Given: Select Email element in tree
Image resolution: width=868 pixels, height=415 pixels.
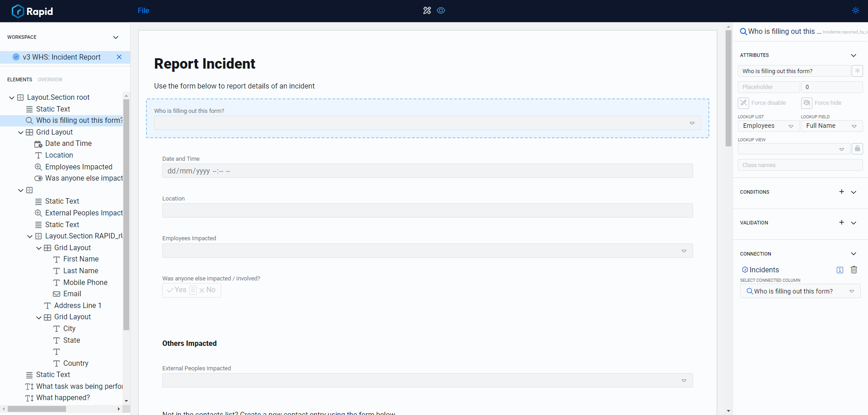Looking at the screenshot, I should [x=72, y=294].
